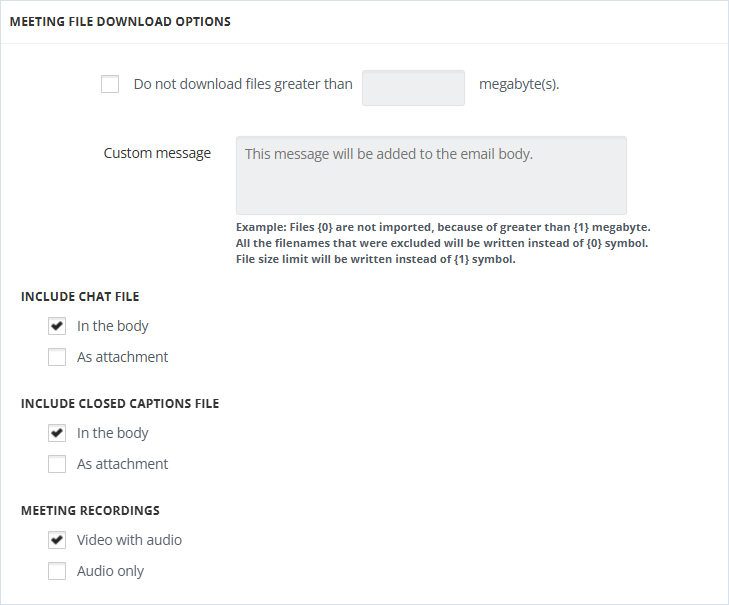Screen dimensions: 729x605
Task: Click the chat file As attachment label
Action: [x=122, y=357]
